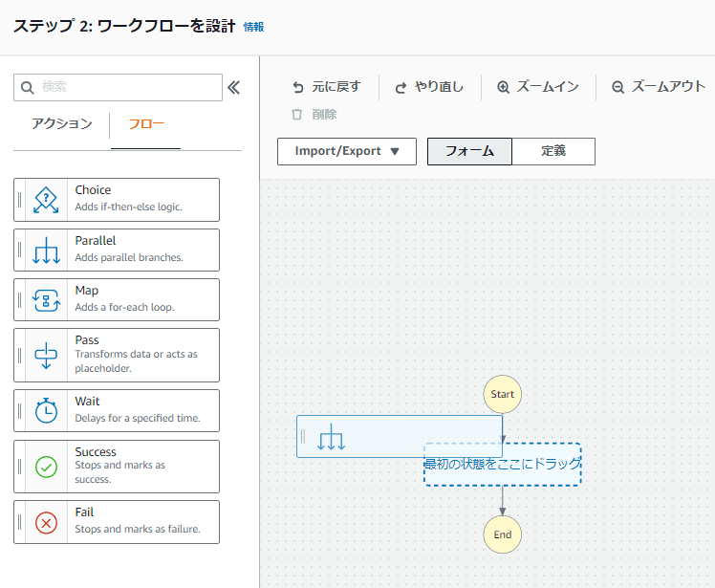Screen dimensions: 715x588
Task: Open the 情報 info link
Action: point(253,27)
